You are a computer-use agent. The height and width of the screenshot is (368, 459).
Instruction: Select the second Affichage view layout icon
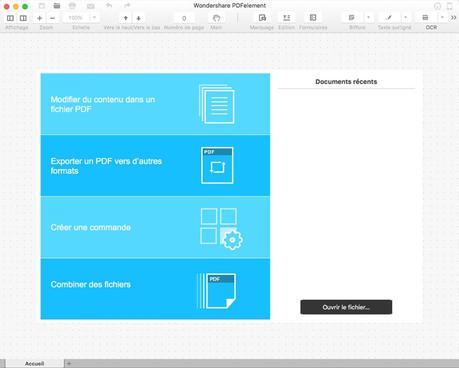[x=23, y=18]
